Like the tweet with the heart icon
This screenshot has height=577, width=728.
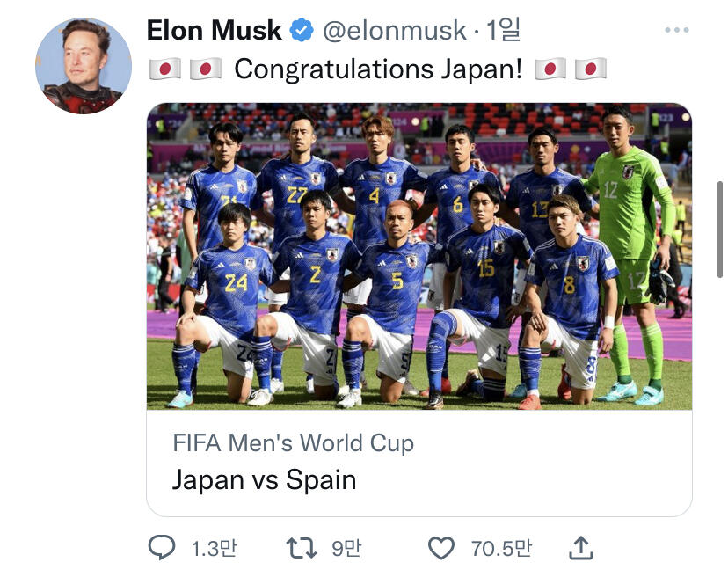440,549
